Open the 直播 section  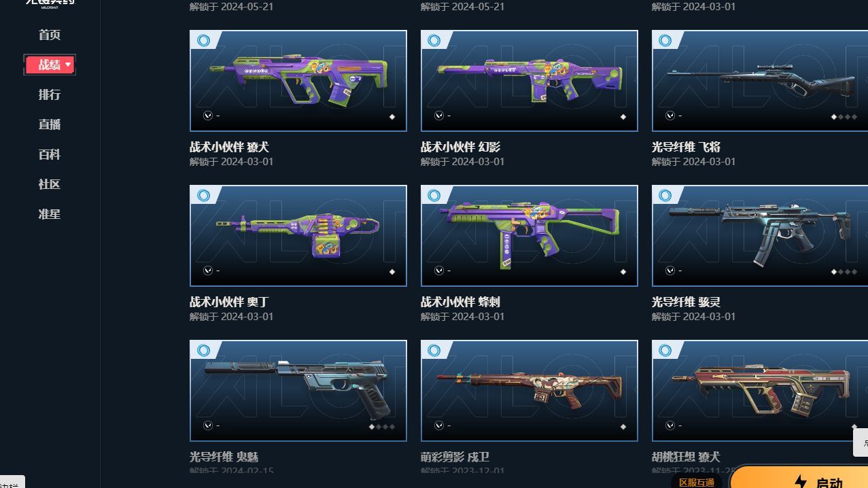(50, 124)
